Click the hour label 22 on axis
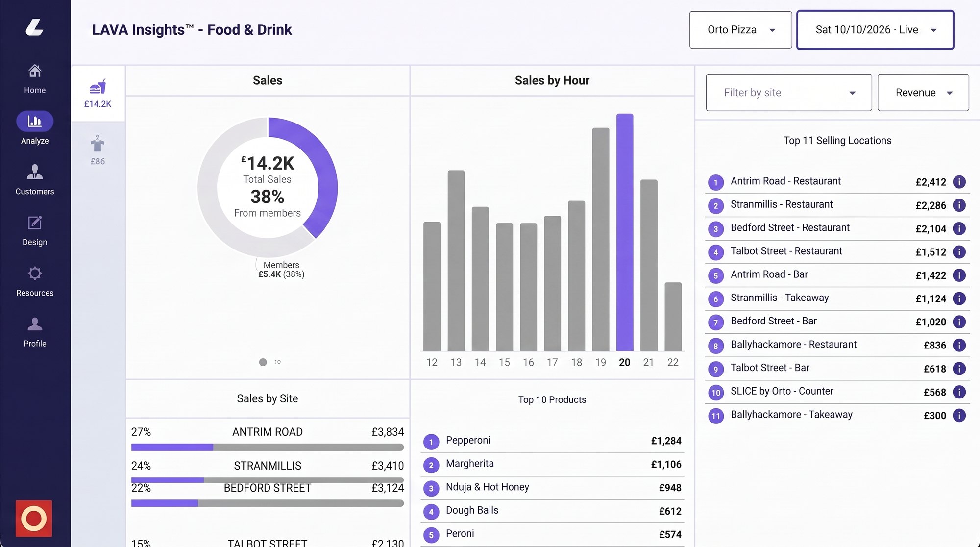This screenshot has width=980, height=547. point(673,362)
